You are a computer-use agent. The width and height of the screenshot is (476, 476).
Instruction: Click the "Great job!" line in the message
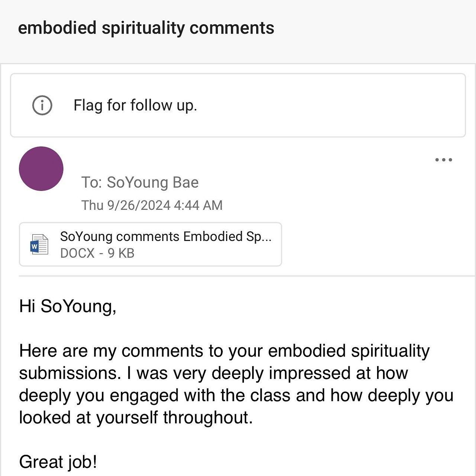click(x=58, y=462)
